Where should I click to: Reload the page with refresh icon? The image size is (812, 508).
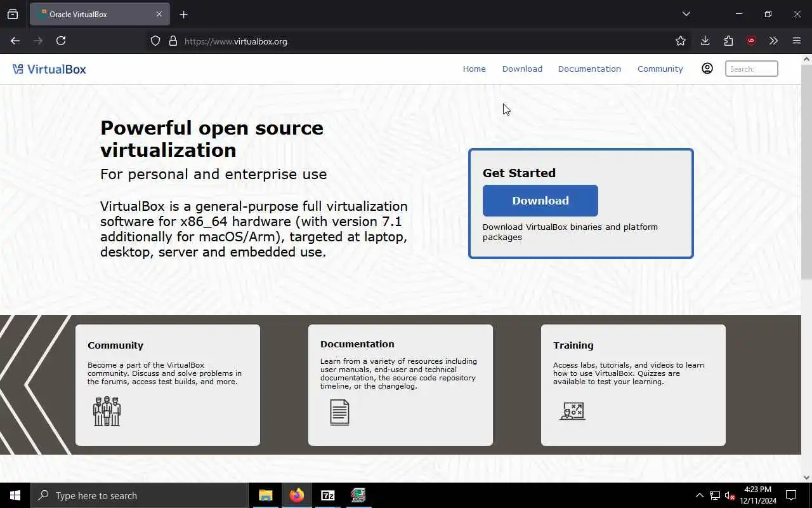coord(61,41)
